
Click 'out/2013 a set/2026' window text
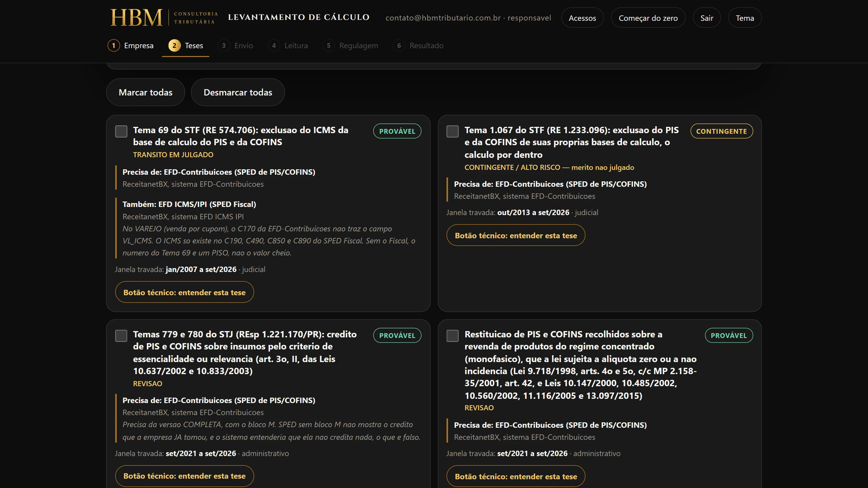tap(533, 212)
